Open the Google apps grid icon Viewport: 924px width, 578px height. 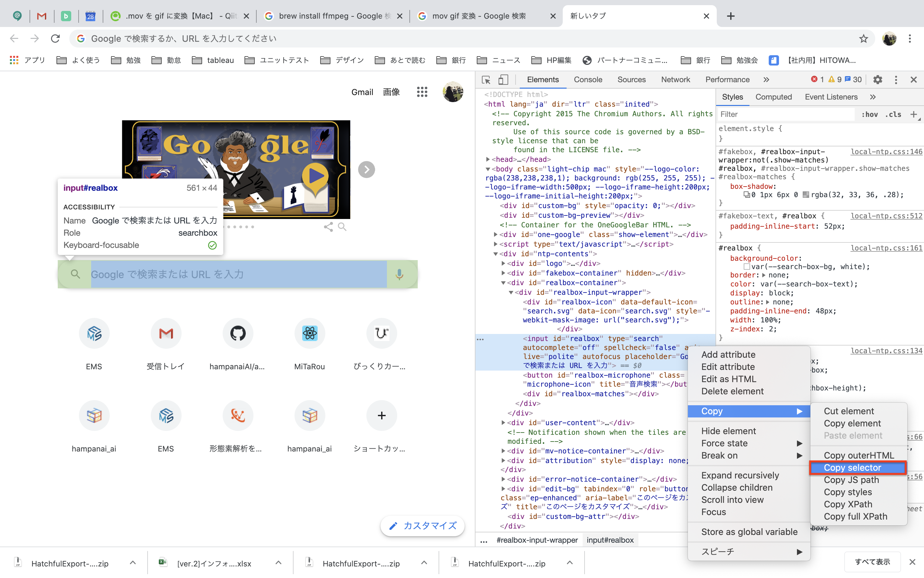[x=422, y=92]
